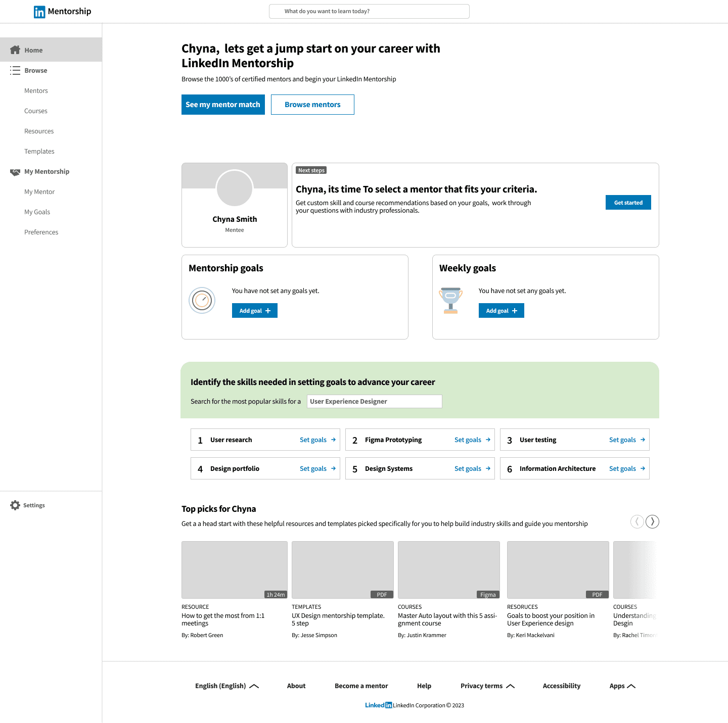Click arrow next to Design Systems Set goals
728x723 pixels.
pos(488,468)
